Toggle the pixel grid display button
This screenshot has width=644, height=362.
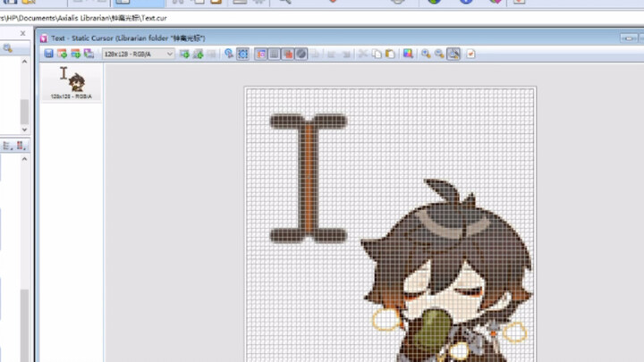[x=274, y=54]
